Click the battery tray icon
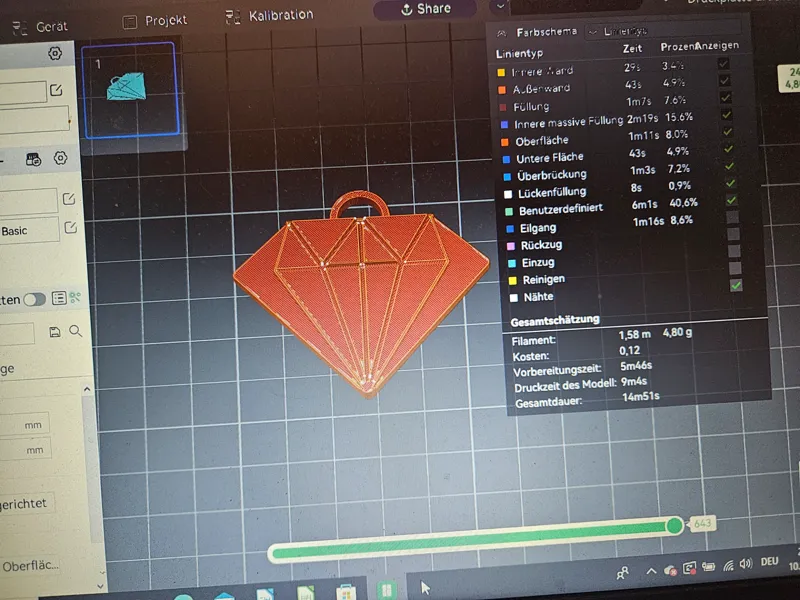 [x=708, y=566]
